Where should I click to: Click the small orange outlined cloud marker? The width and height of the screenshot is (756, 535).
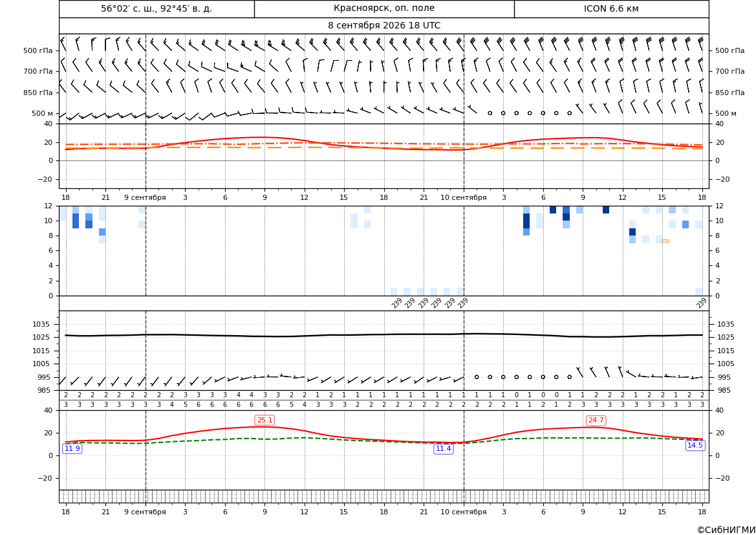tap(665, 241)
